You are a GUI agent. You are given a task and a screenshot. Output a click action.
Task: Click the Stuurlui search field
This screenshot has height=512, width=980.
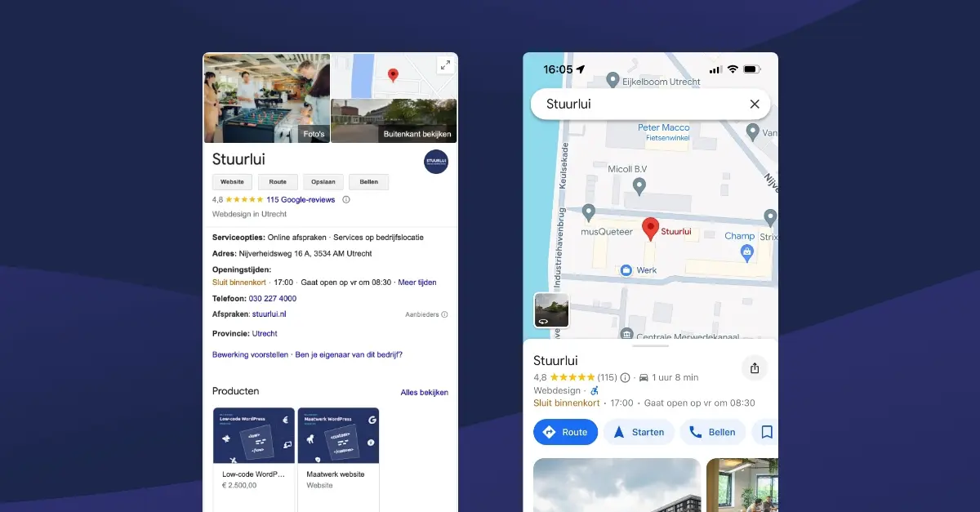[637, 104]
